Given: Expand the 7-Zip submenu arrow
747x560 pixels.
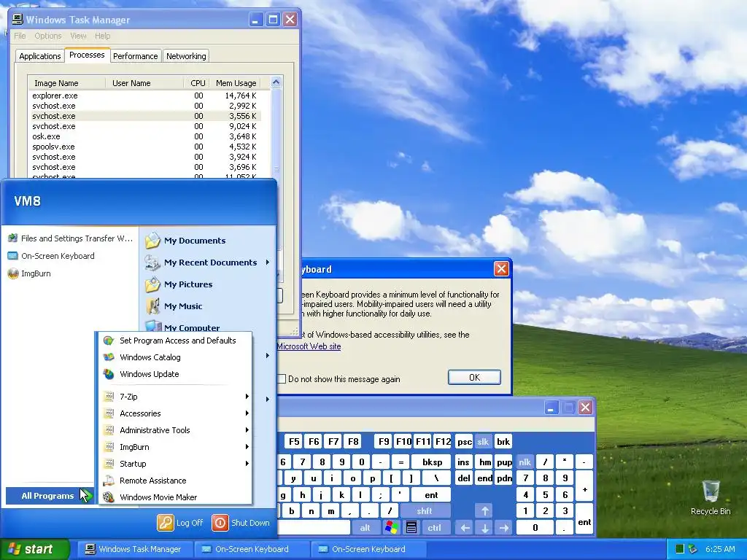Looking at the screenshot, I should pos(247,396).
